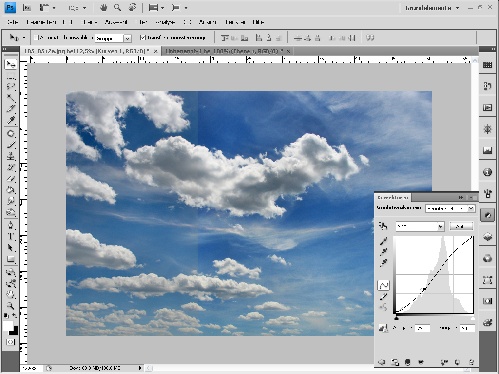Open the Arrange Documents dropdown
Screen dimensions: 499x374
(x=156, y=8)
